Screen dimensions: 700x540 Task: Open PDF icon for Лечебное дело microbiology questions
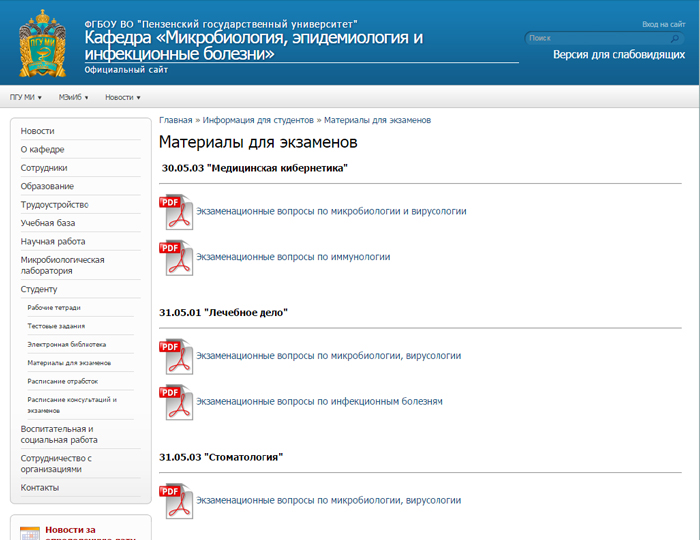[176, 356]
